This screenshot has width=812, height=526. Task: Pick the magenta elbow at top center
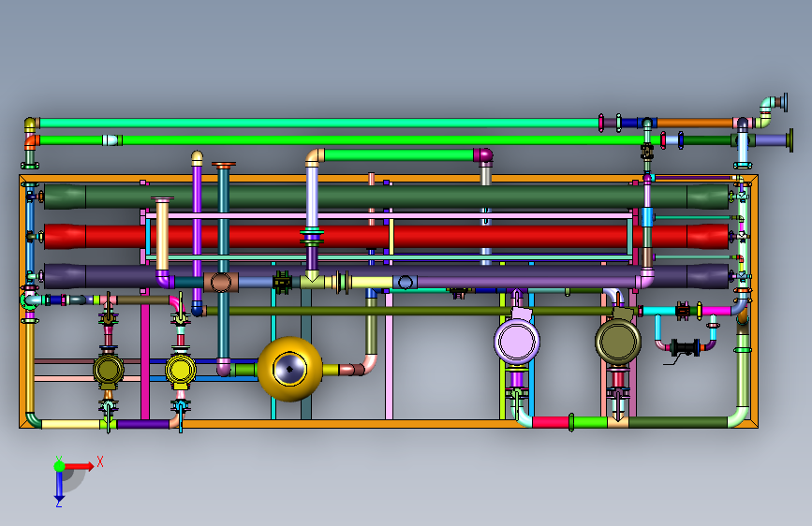tap(483, 155)
